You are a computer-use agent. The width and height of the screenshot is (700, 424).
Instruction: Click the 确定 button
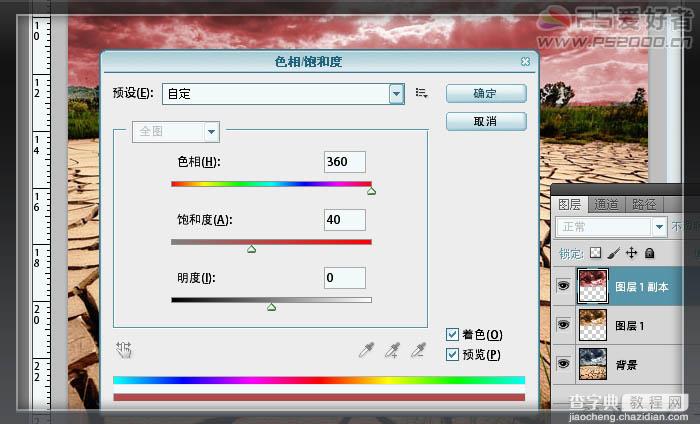pos(486,94)
